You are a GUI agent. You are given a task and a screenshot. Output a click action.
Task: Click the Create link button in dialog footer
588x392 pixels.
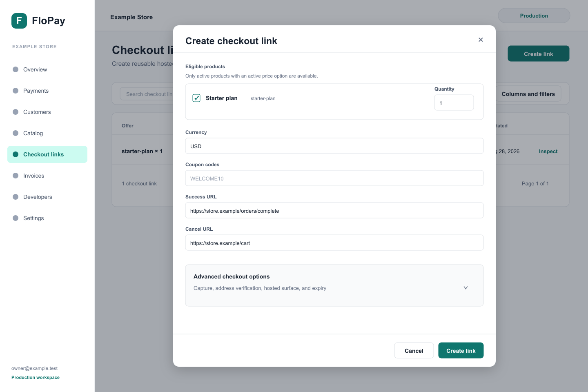pyautogui.click(x=461, y=350)
